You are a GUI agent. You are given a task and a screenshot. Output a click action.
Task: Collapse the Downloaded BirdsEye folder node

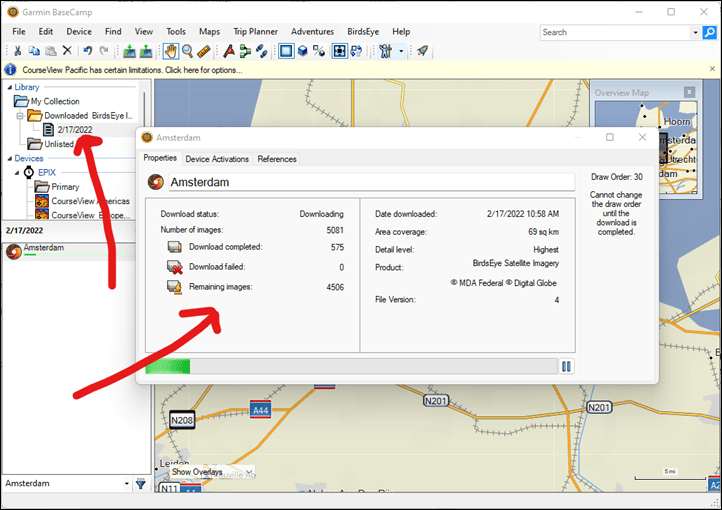(x=20, y=116)
